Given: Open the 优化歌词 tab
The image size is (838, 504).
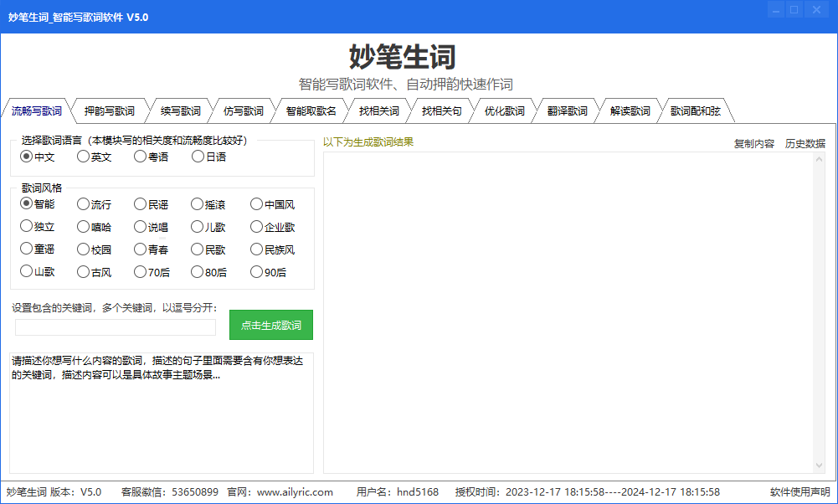Looking at the screenshot, I should [x=505, y=111].
